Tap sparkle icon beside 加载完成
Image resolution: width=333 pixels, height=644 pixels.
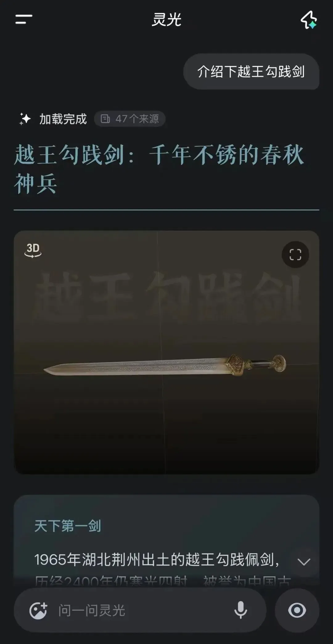(x=25, y=119)
